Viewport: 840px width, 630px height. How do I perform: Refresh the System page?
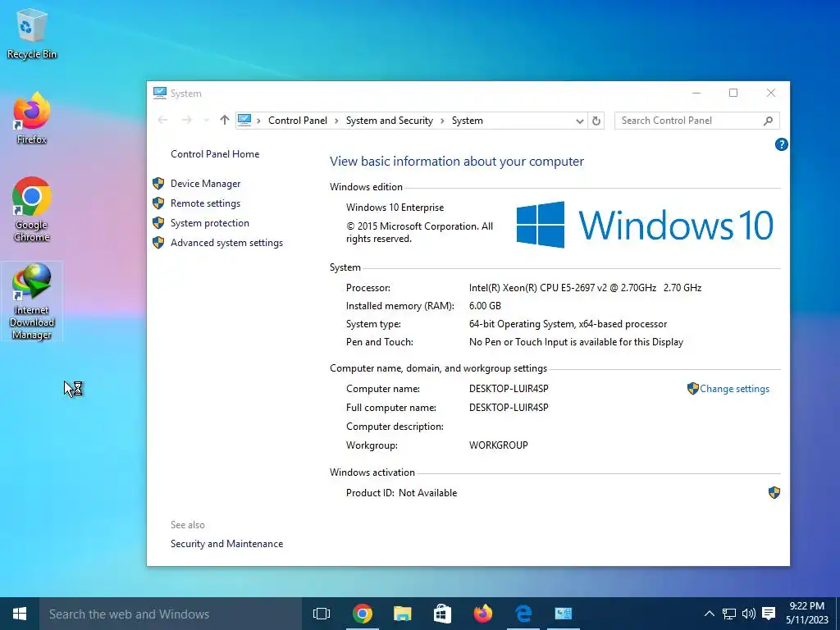596,121
